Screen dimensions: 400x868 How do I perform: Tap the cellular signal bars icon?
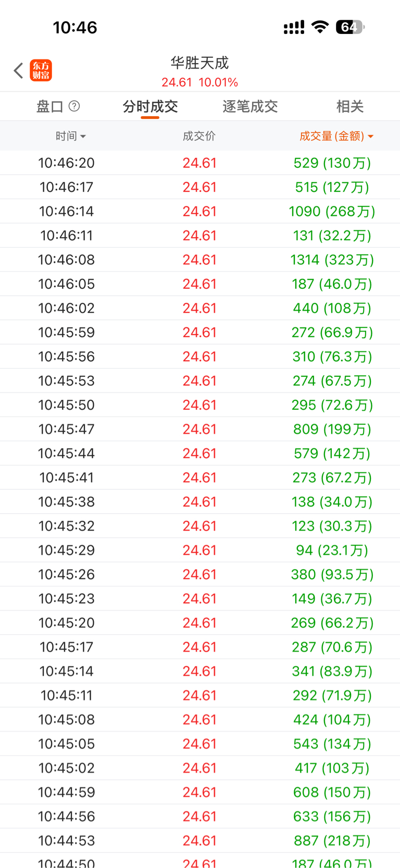point(294,28)
